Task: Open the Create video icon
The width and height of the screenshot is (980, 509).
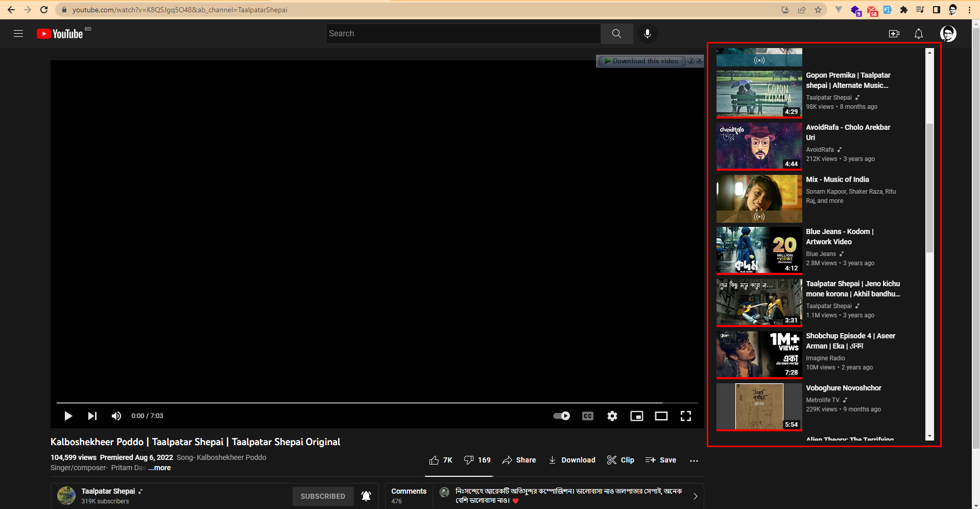Action: tap(894, 34)
